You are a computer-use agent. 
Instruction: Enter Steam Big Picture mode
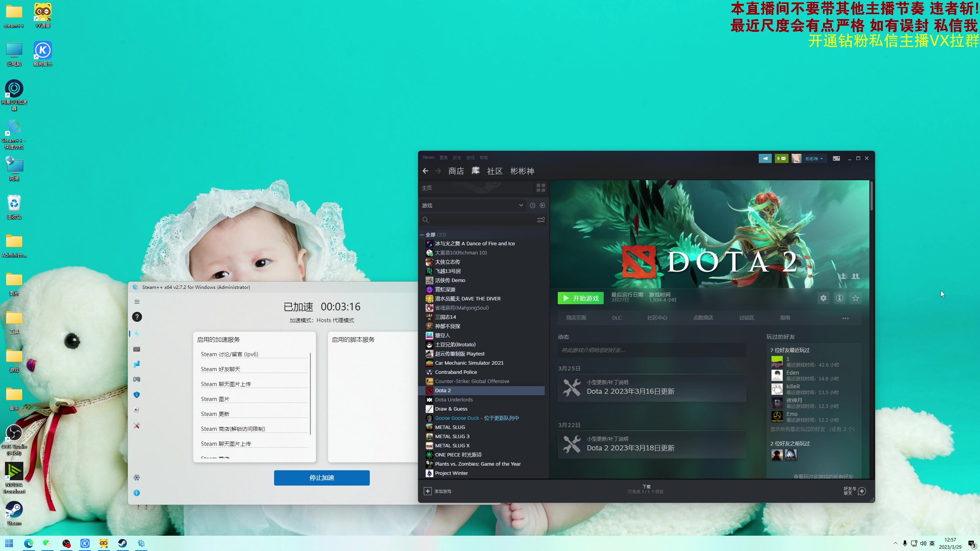pos(836,158)
